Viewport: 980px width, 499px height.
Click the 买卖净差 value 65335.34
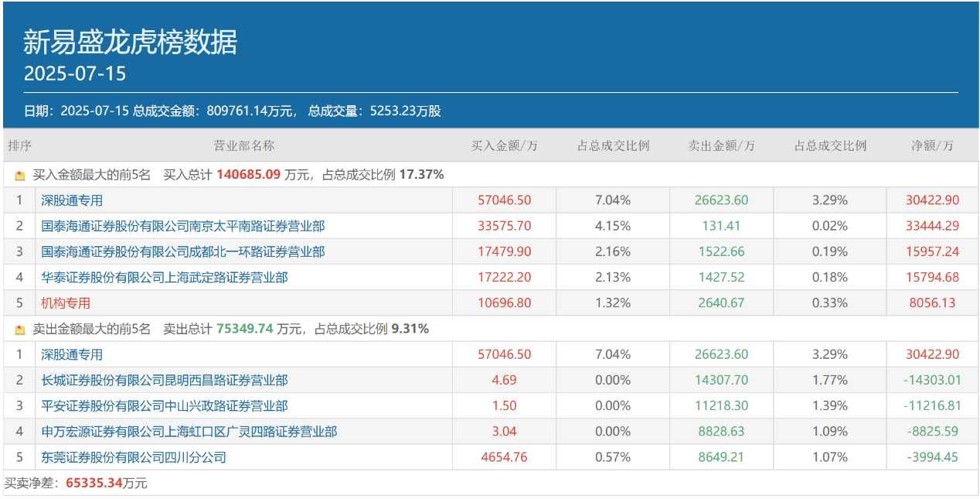(94, 484)
